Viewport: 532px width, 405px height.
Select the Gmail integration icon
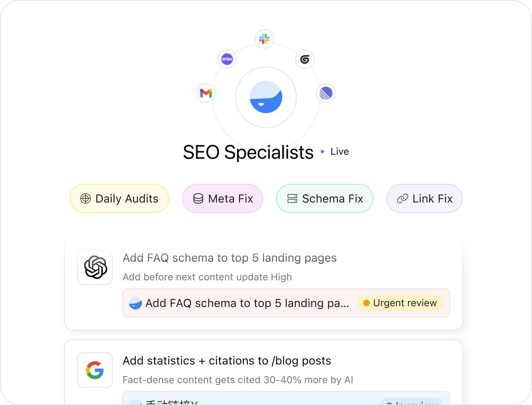pos(206,93)
